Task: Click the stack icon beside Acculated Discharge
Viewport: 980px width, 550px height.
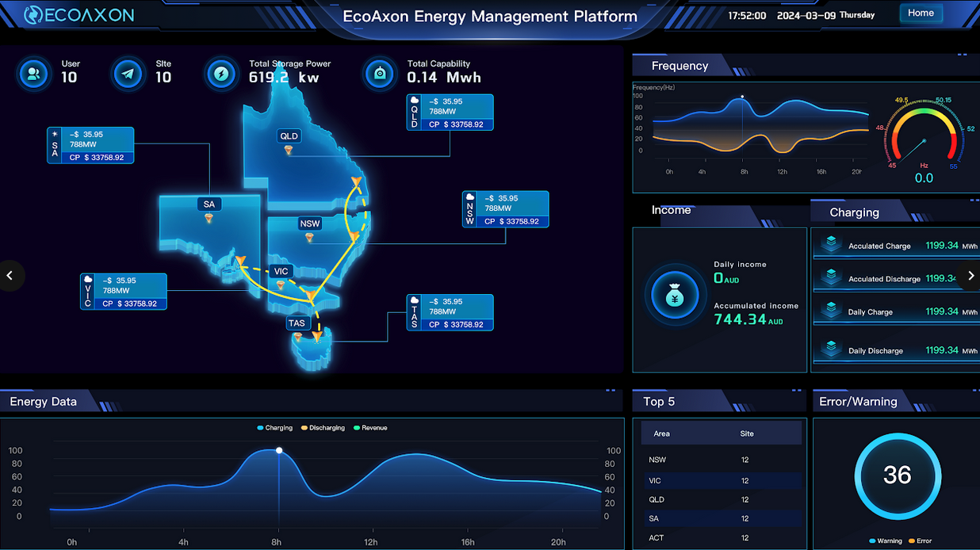Action: click(x=831, y=277)
